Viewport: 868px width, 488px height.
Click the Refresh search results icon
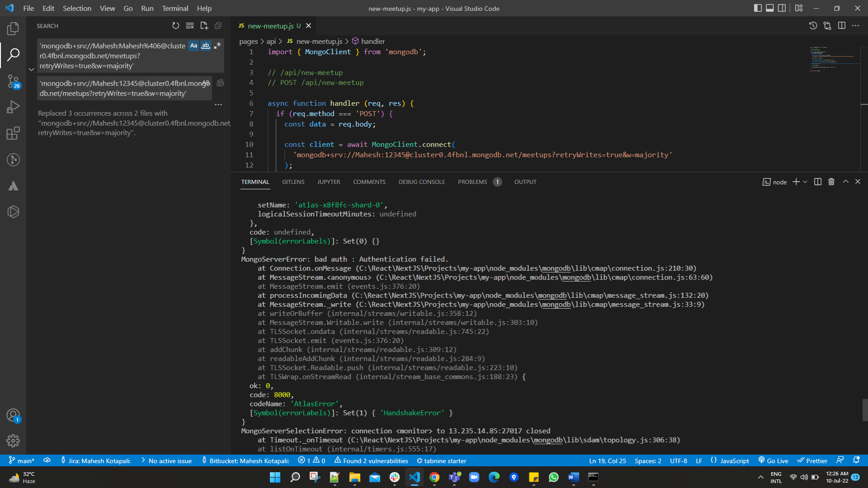[x=175, y=26]
